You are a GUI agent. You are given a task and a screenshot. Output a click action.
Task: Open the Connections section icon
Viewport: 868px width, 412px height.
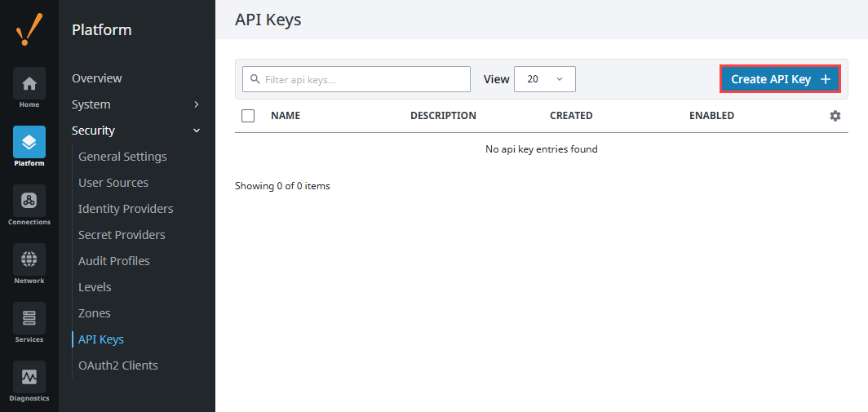coord(29,202)
